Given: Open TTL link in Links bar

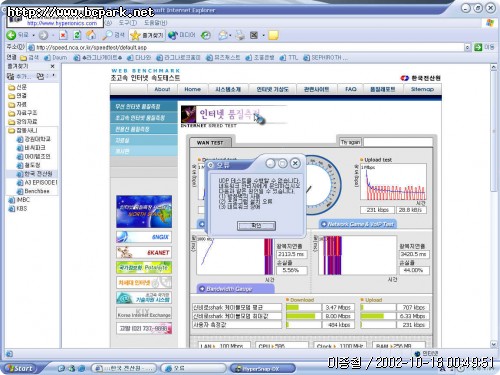Looking at the screenshot, I should (x=289, y=58).
